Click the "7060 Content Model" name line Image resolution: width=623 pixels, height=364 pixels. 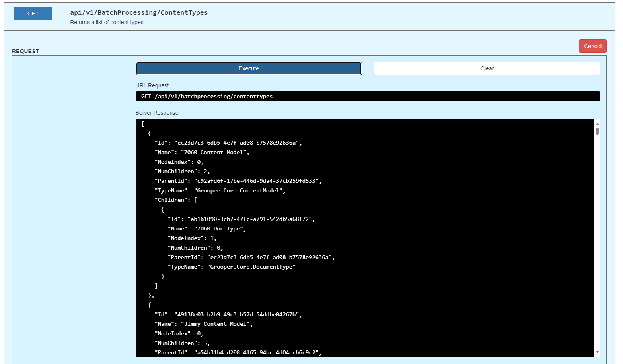(x=202, y=152)
